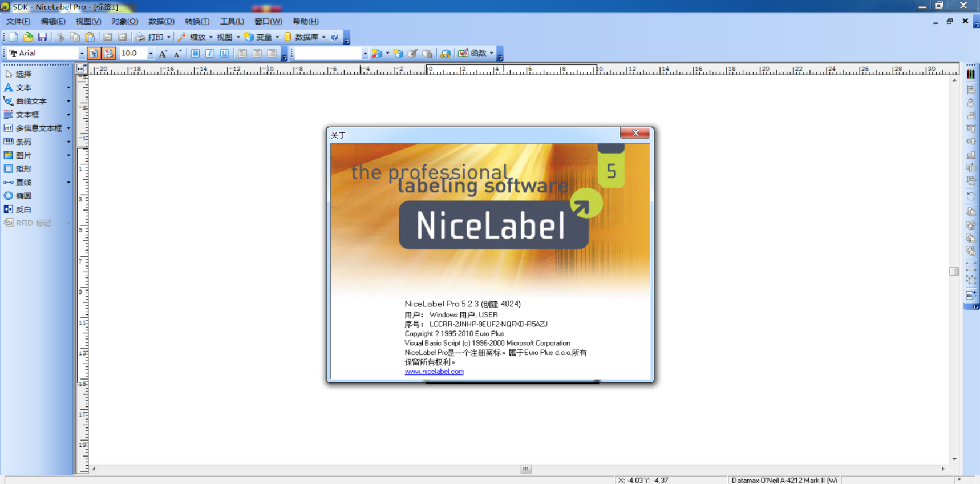
Task: Click the 函数 function button
Action: point(473,53)
